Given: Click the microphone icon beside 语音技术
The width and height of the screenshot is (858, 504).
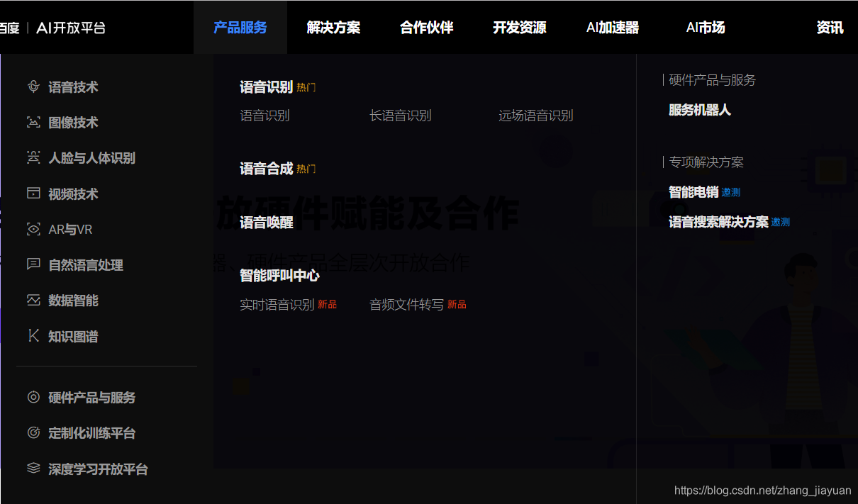Looking at the screenshot, I should 33,86.
